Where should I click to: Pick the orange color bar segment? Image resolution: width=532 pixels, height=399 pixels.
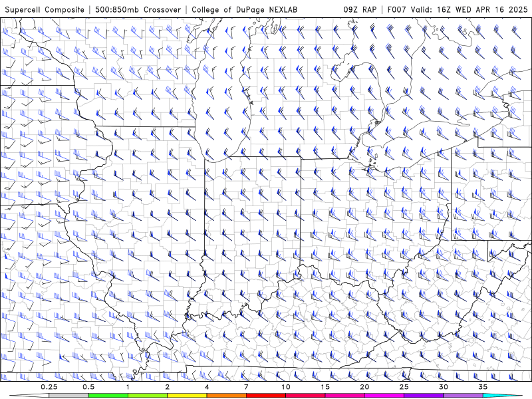click(x=227, y=396)
